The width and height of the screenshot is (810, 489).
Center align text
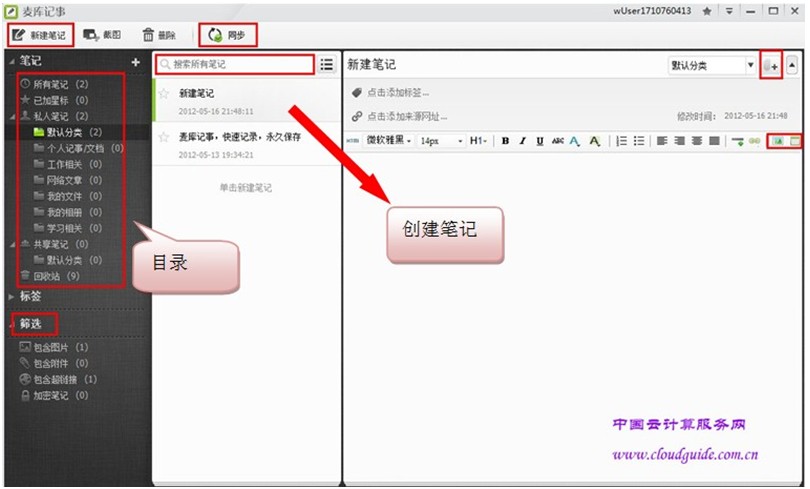pos(697,140)
